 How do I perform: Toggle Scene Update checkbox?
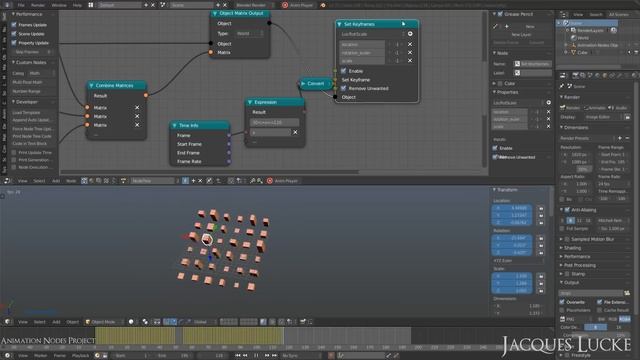coord(14,34)
